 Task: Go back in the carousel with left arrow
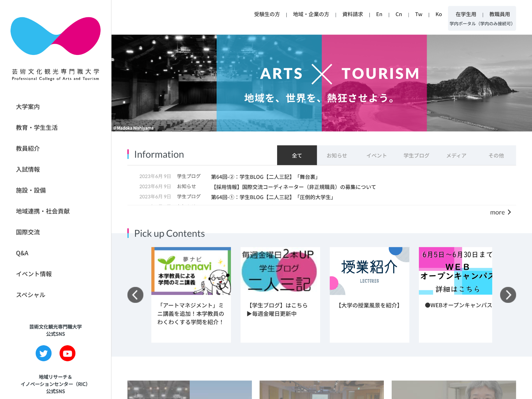[x=135, y=295]
